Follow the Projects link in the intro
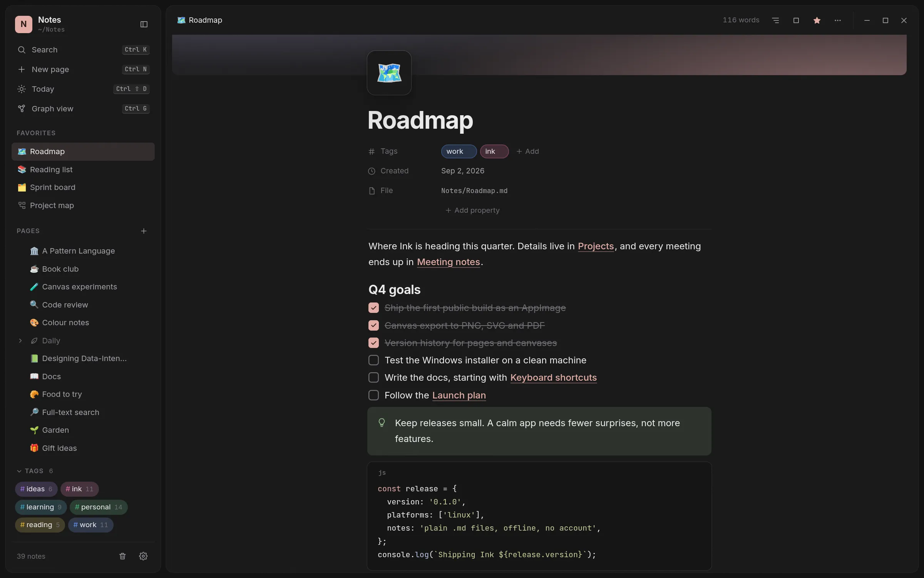 [596, 246]
